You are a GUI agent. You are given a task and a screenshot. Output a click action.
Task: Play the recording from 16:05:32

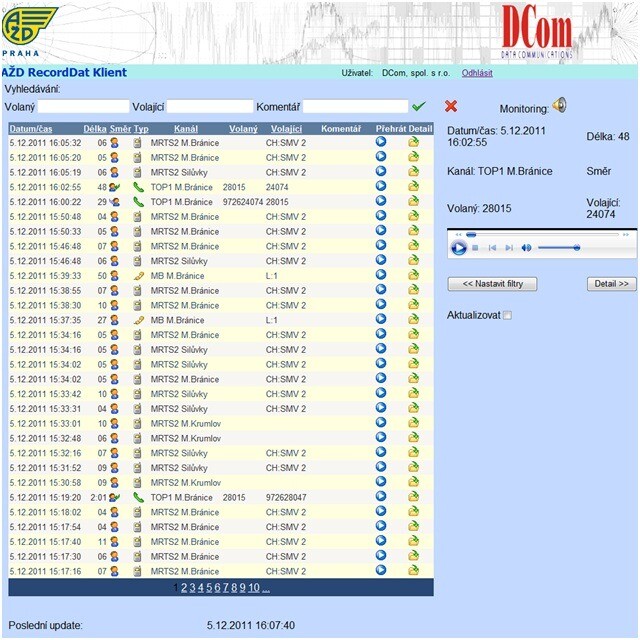click(381, 143)
